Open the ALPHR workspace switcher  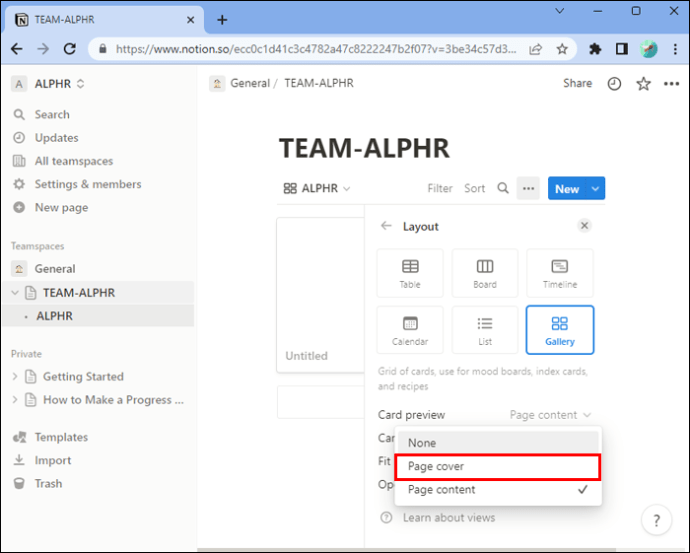[x=48, y=84]
